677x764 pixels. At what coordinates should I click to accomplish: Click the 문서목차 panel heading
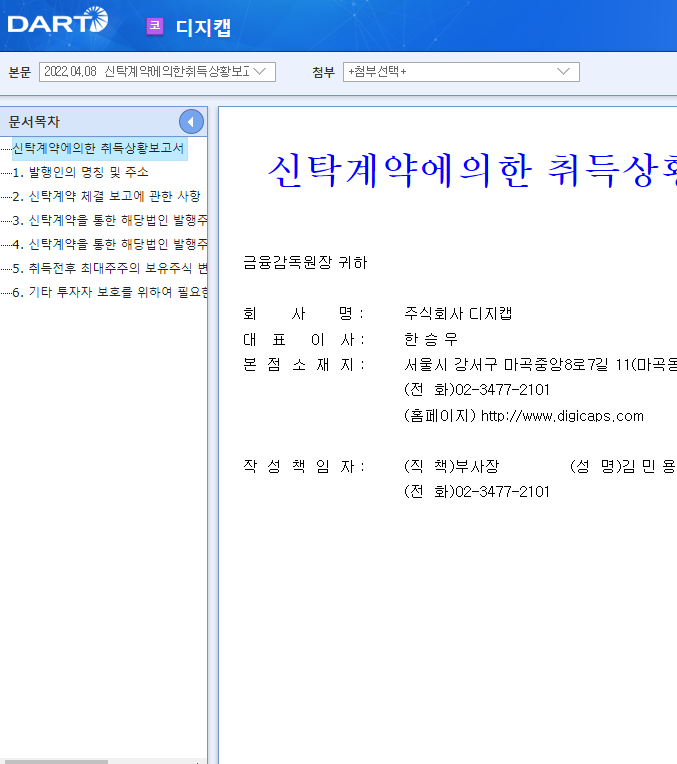[x=34, y=122]
